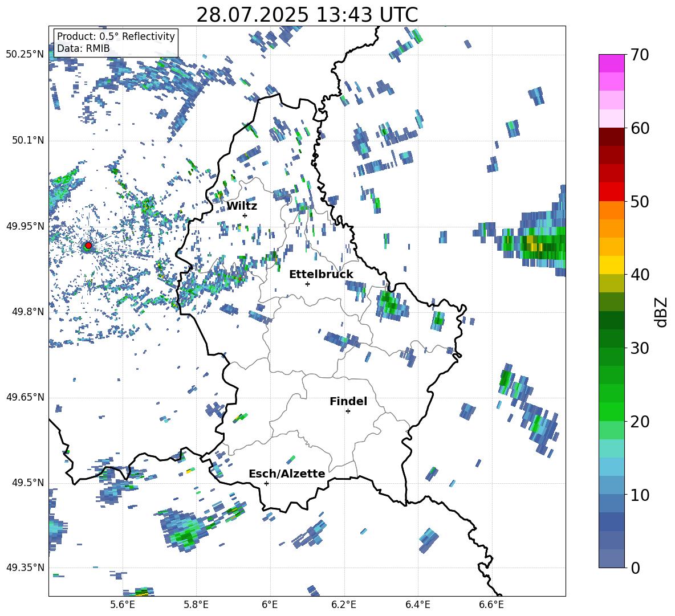Click the yellow 40 dBZ colorbar segment
Image resolution: width=675 pixels, height=616 pixels.
click(x=611, y=265)
